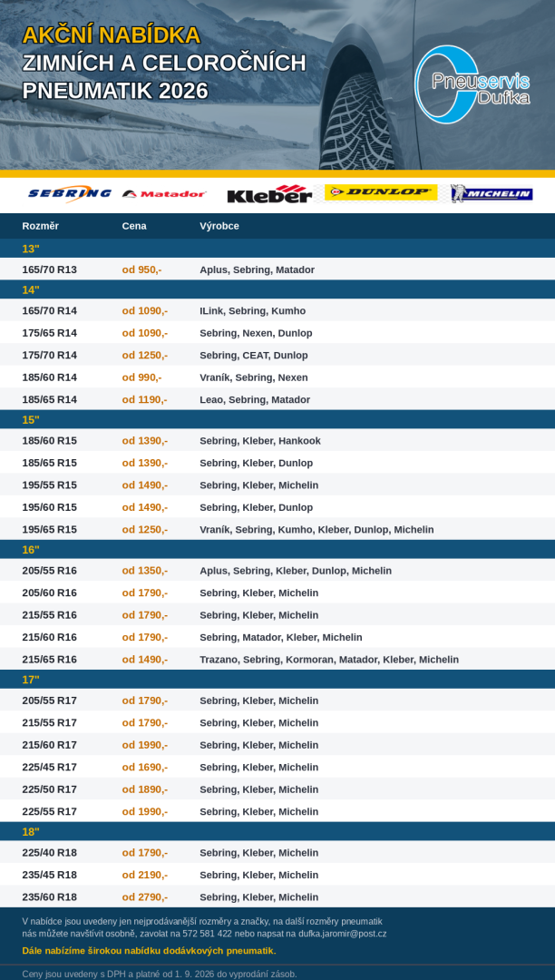
Task: Click the price od 1690,-
Action: click(145, 768)
